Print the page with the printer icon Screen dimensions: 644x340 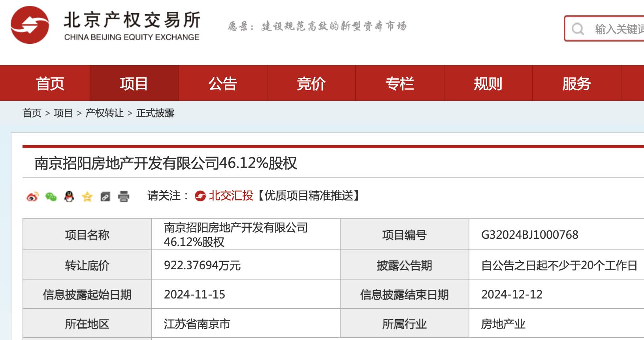[x=124, y=196]
